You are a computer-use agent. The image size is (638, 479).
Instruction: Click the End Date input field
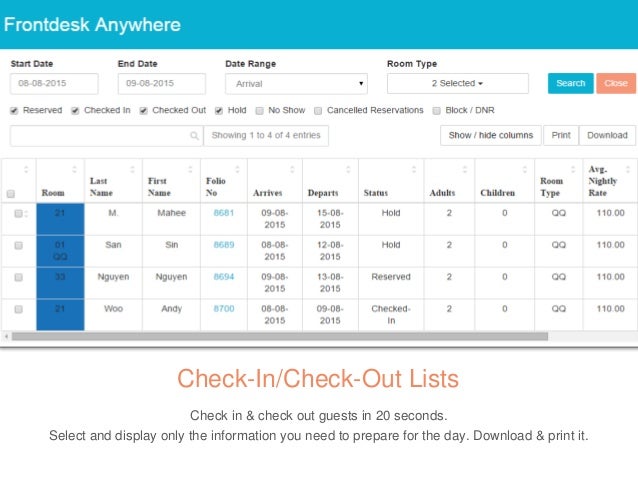pos(162,84)
